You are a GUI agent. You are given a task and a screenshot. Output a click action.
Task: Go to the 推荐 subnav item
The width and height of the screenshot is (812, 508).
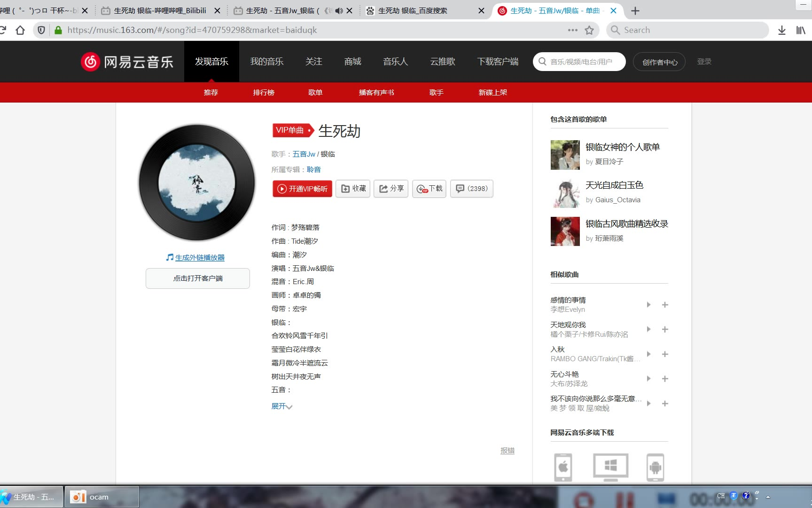point(211,92)
